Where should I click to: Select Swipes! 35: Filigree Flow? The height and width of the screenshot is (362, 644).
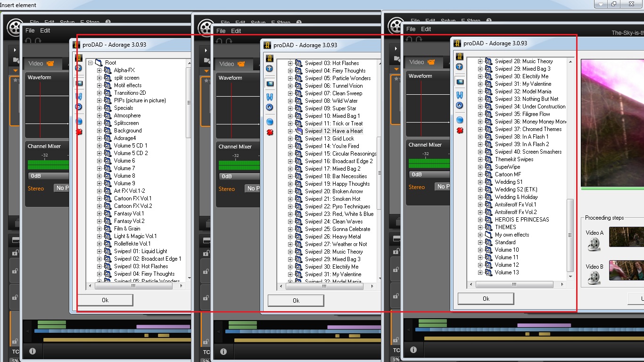coord(522,114)
